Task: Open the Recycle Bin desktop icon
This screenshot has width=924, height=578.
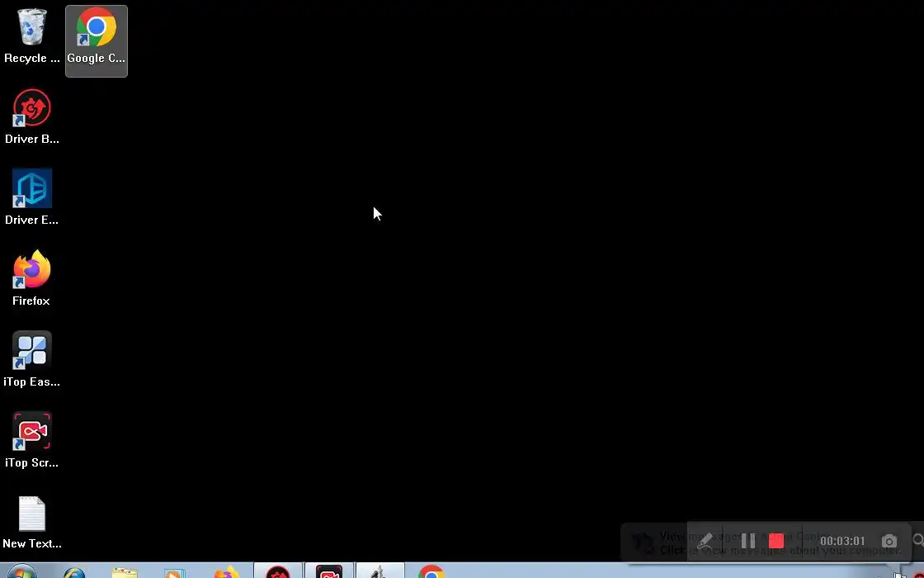Action: (32, 36)
